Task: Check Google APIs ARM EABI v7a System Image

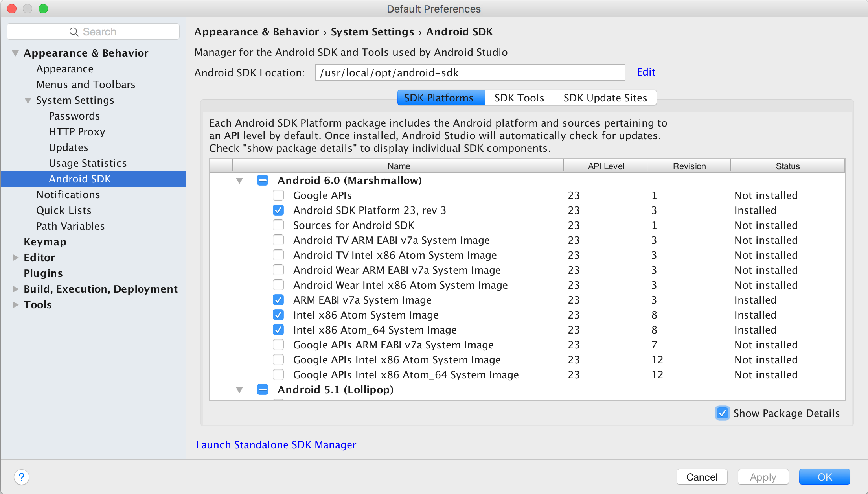Action: pos(278,345)
